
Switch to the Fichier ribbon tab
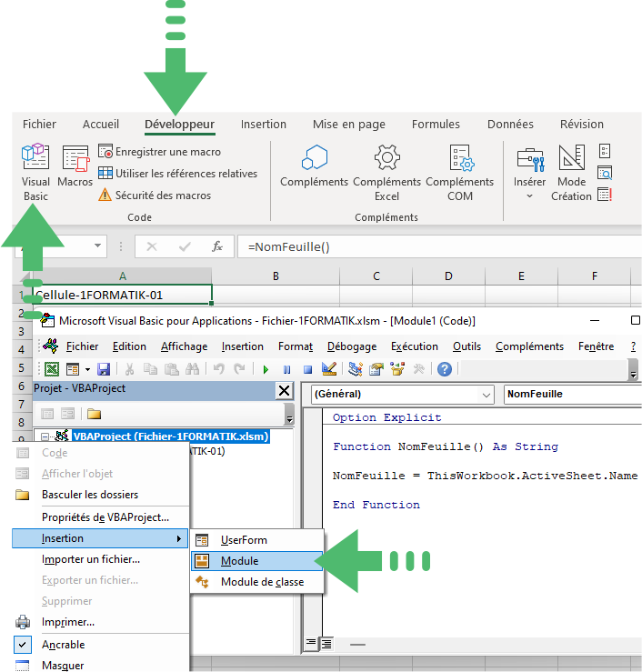pos(39,125)
